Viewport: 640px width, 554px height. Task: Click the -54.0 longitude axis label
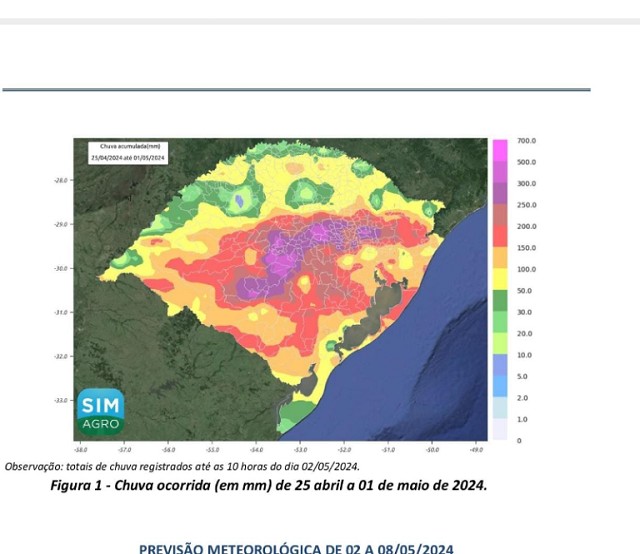tap(256, 452)
